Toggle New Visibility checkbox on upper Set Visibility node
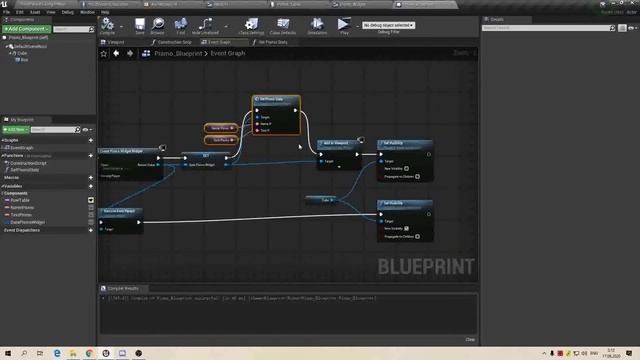Image resolution: width=640 pixels, height=360 pixels. [x=407, y=169]
